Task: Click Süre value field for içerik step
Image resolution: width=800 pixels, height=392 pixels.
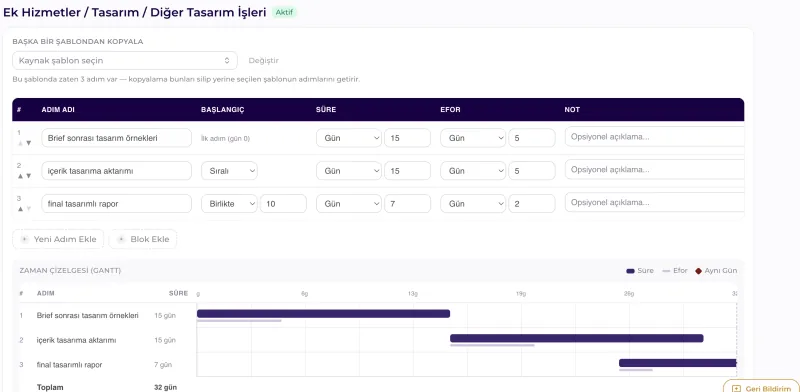Action: click(407, 171)
